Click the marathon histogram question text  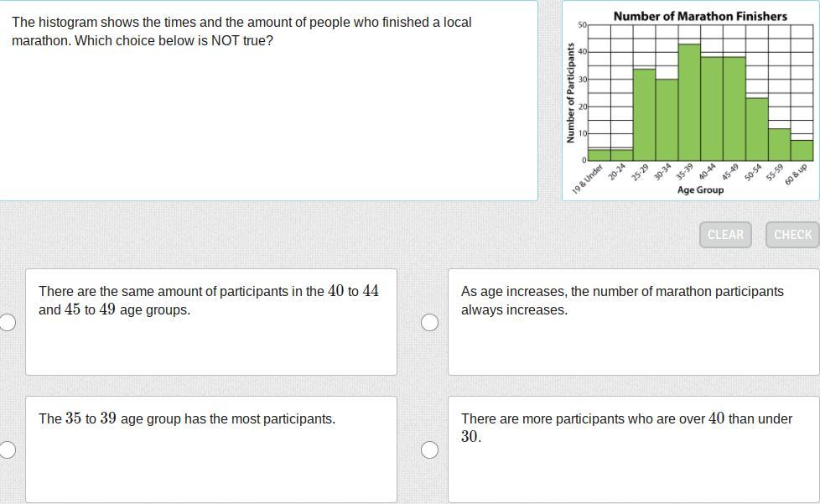(x=241, y=31)
